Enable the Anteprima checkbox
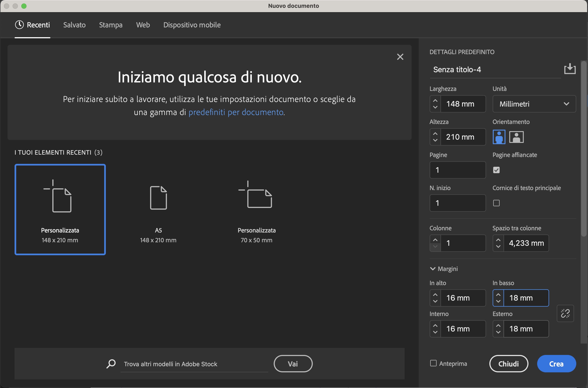Image resolution: width=588 pixels, height=388 pixels. (x=433, y=363)
